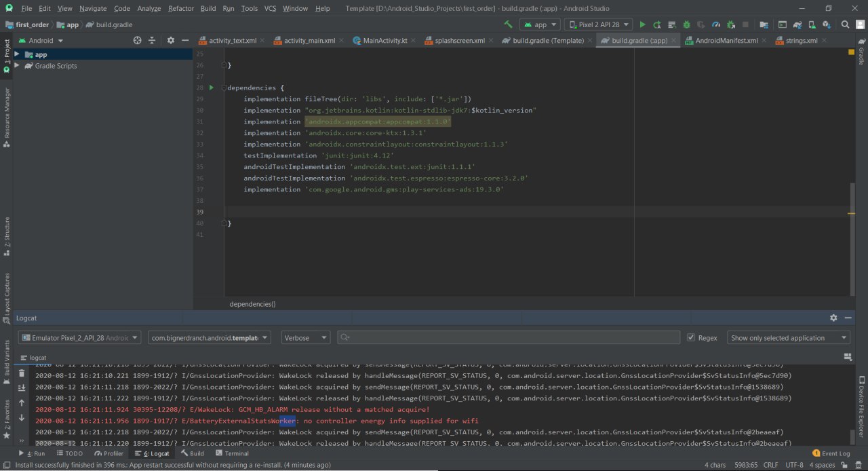Toggle the Regex checkbox

(x=691, y=338)
